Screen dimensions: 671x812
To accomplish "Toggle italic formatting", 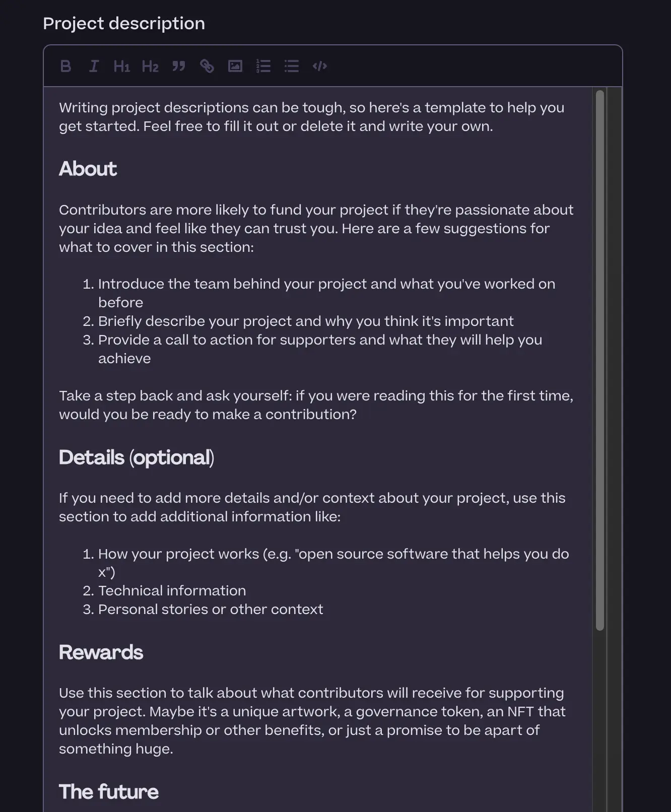I will coord(93,66).
